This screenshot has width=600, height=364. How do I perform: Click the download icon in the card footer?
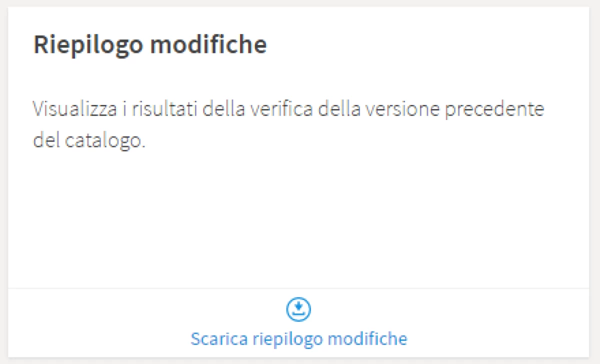click(x=298, y=309)
